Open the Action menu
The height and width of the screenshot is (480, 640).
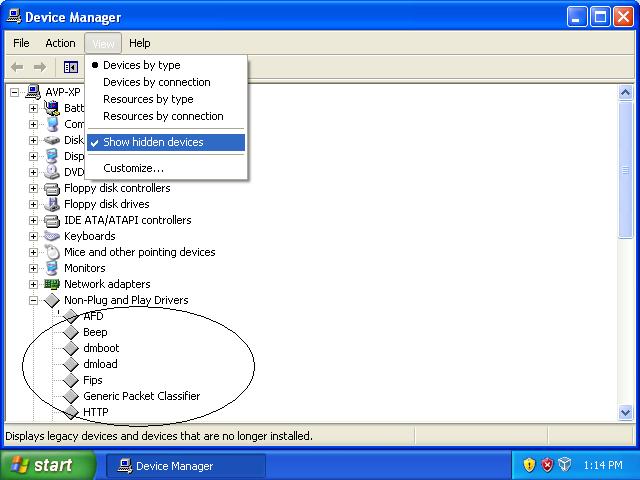60,43
